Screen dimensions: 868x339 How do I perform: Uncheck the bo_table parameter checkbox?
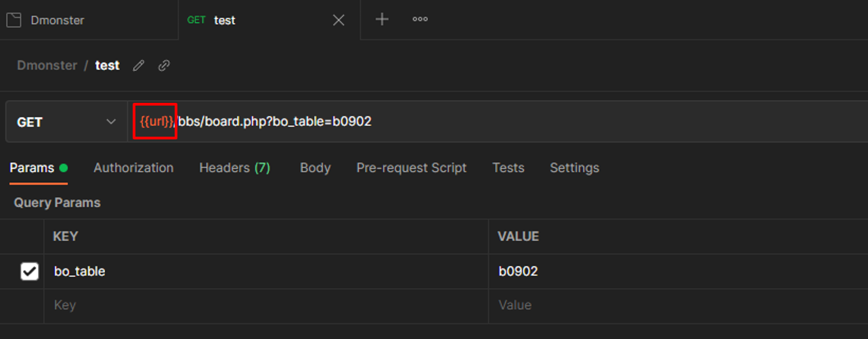click(x=29, y=271)
